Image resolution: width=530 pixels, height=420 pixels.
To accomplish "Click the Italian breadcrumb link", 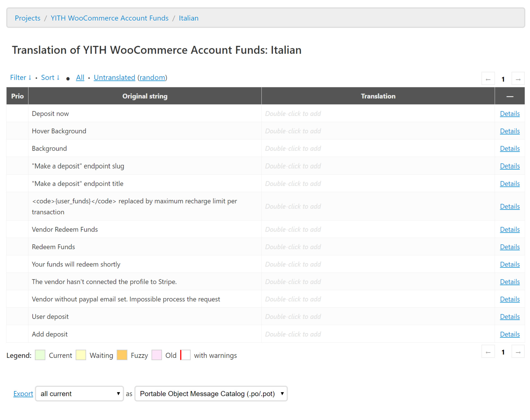I will click(x=189, y=18).
